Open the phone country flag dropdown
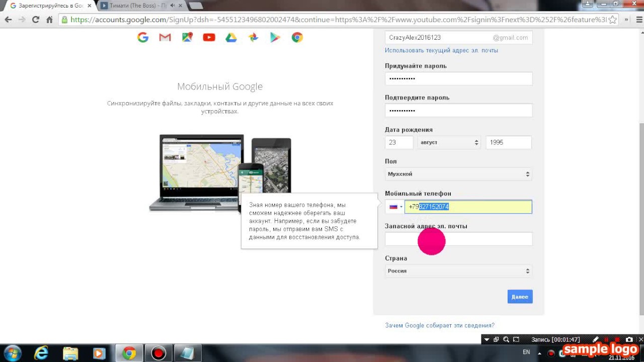 (395, 207)
